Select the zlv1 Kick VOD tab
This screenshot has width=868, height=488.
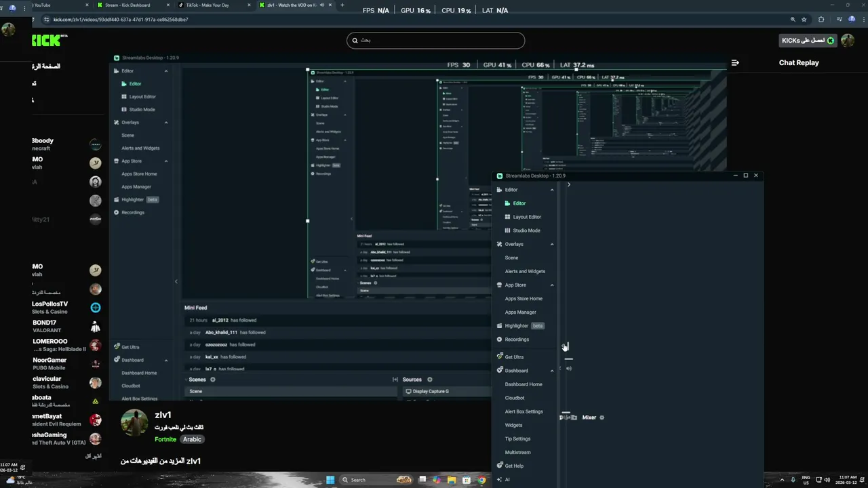(x=295, y=5)
